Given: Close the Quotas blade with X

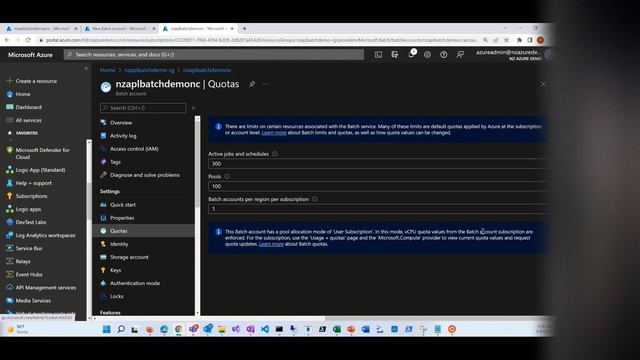Looking at the screenshot, I should click(543, 84).
